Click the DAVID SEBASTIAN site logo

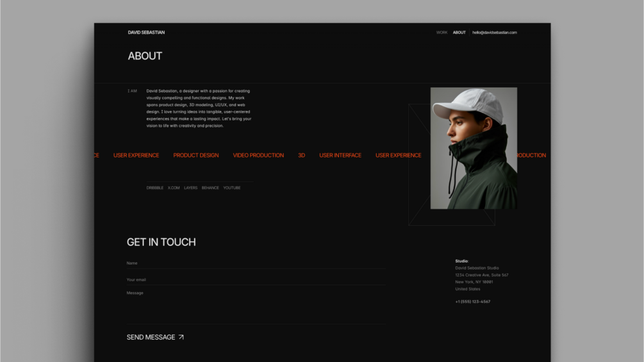click(x=146, y=33)
